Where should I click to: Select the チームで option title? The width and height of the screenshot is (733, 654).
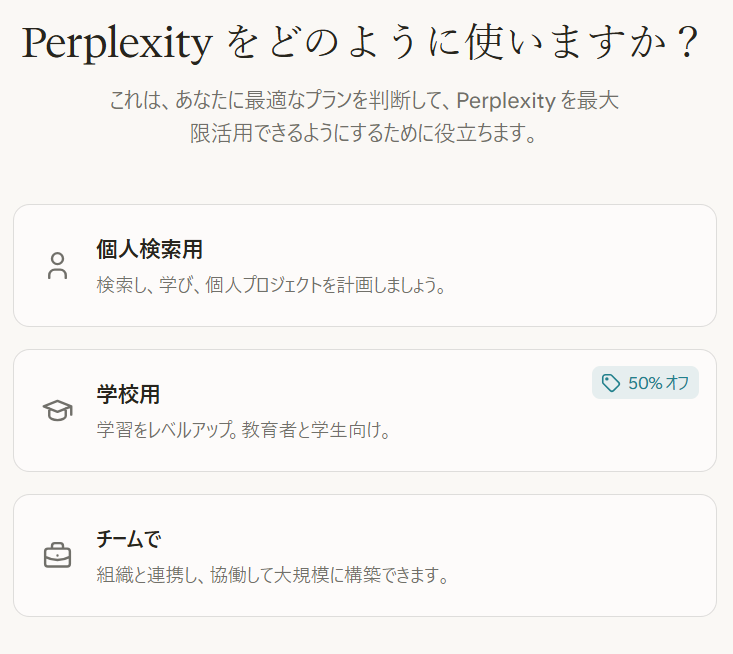pos(128,539)
